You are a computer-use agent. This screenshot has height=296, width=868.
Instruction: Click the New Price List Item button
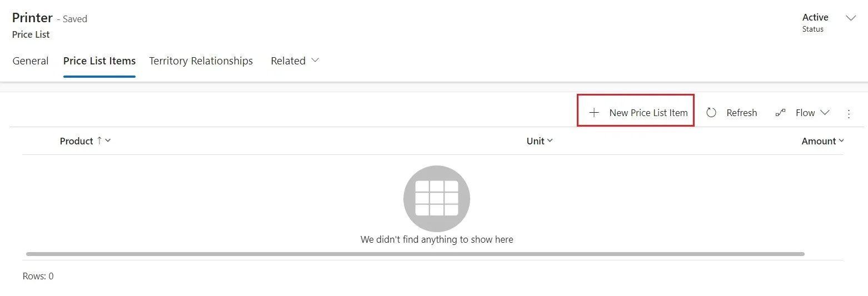point(636,113)
